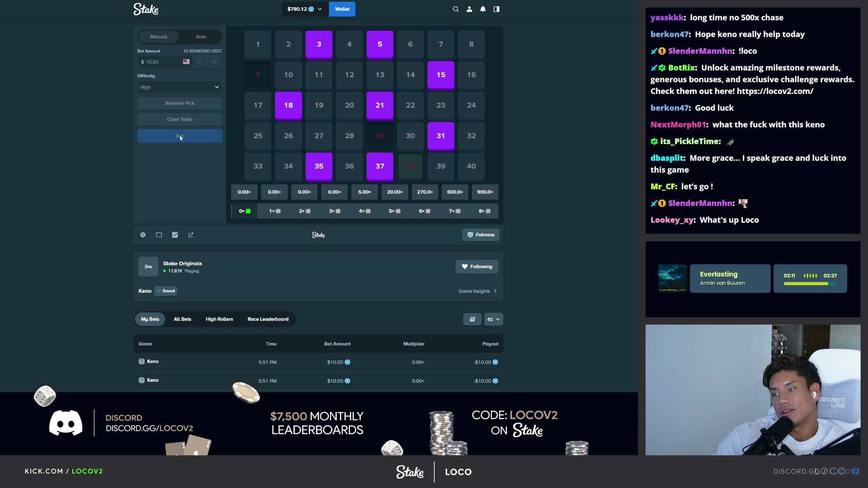
Task: Go to the Stake logo home
Action: pos(146,9)
